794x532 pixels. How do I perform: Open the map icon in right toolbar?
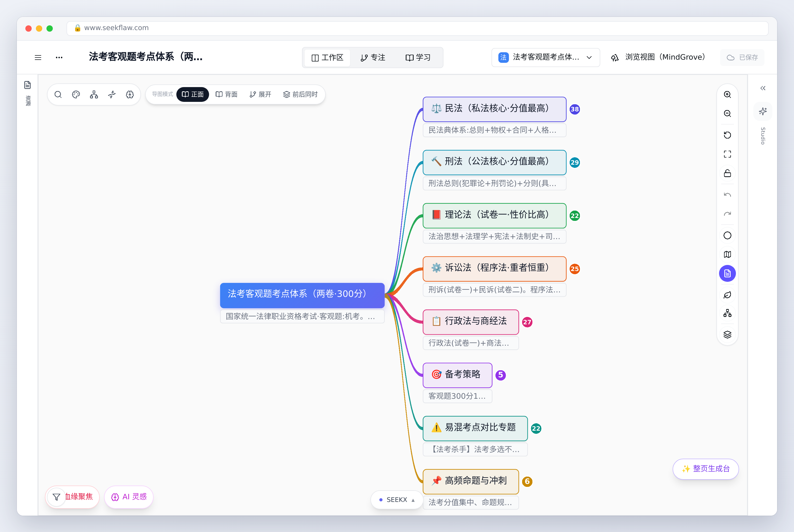(x=727, y=254)
